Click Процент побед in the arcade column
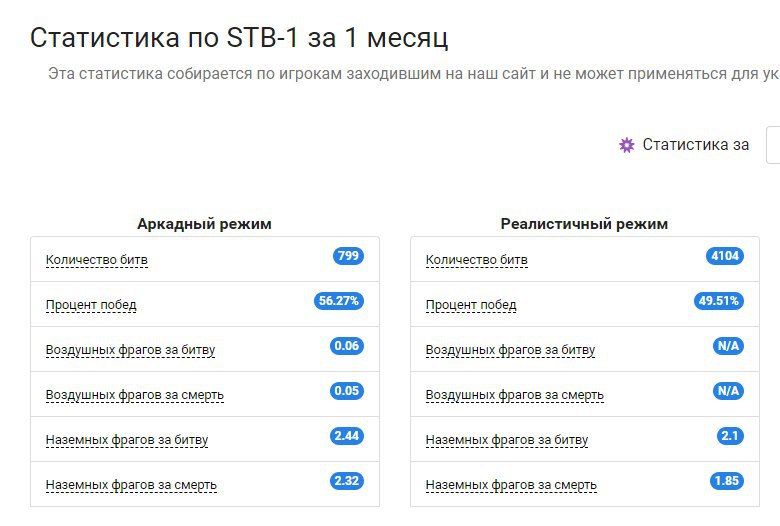780x526 pixels. (91, 305)
